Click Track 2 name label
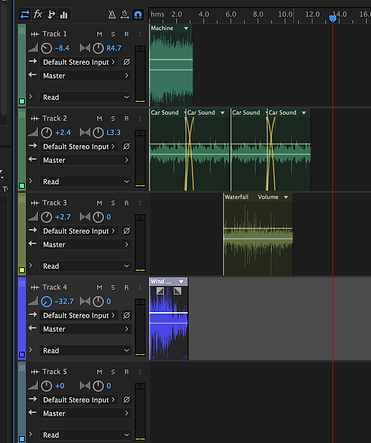 click(54, 118)
